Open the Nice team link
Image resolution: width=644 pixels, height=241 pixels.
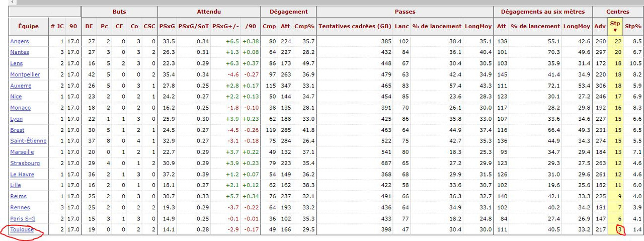(x=16, y=97)
